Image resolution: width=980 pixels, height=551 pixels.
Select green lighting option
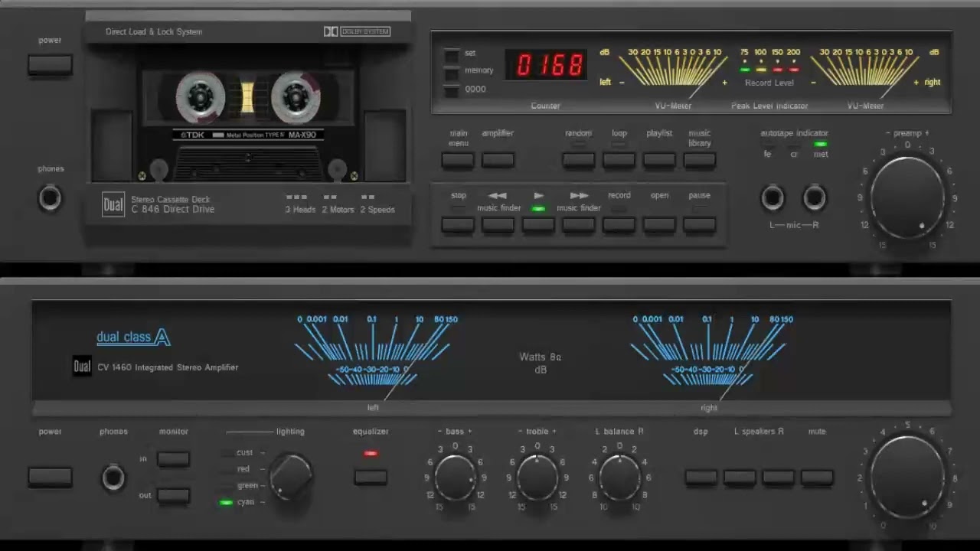pyautogui.click(x=247, y=486)
